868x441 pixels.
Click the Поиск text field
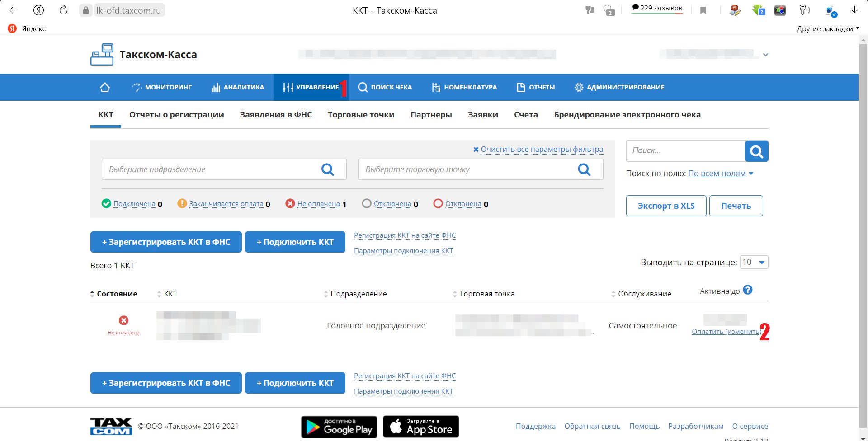685,151
